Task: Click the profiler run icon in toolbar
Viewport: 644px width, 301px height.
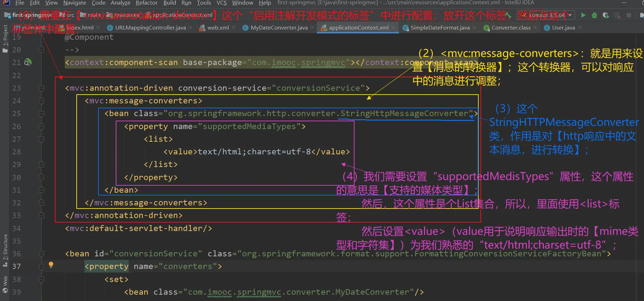Action: pyautogui.click(x=617, y=15)
